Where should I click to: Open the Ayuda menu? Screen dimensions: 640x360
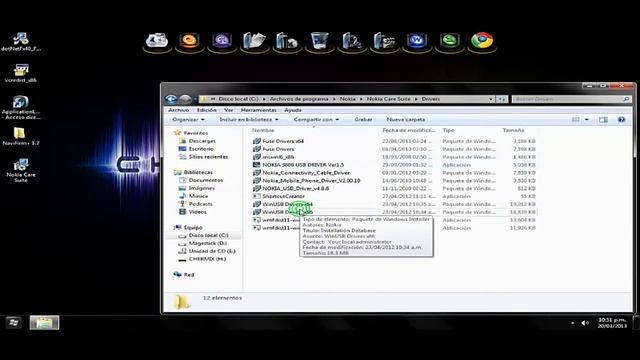point(293,110)
